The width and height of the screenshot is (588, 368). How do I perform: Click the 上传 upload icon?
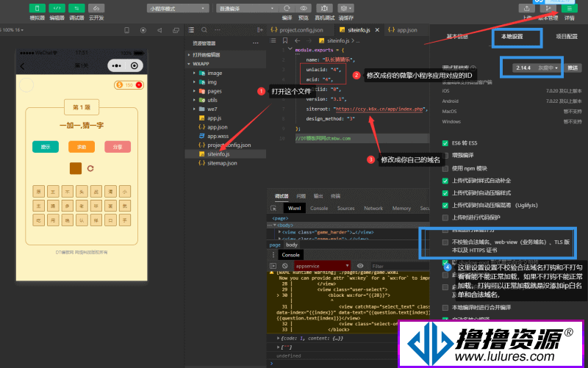tap(526, 8)
